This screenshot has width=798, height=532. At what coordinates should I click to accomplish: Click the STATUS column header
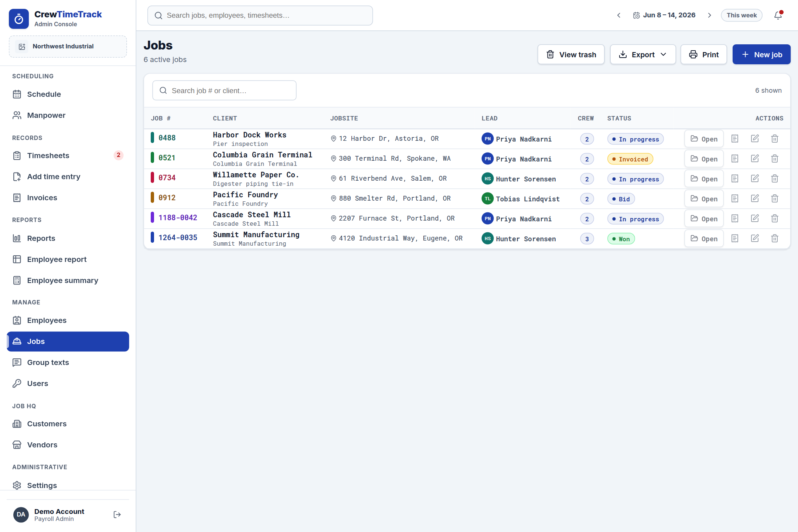point(619,118)
